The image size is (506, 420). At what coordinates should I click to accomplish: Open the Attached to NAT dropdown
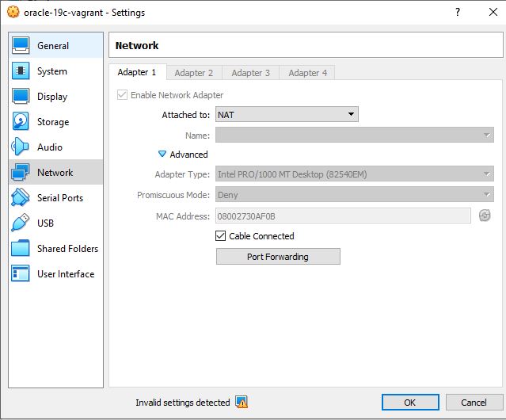pyautogui.click(x=287, y=115)
